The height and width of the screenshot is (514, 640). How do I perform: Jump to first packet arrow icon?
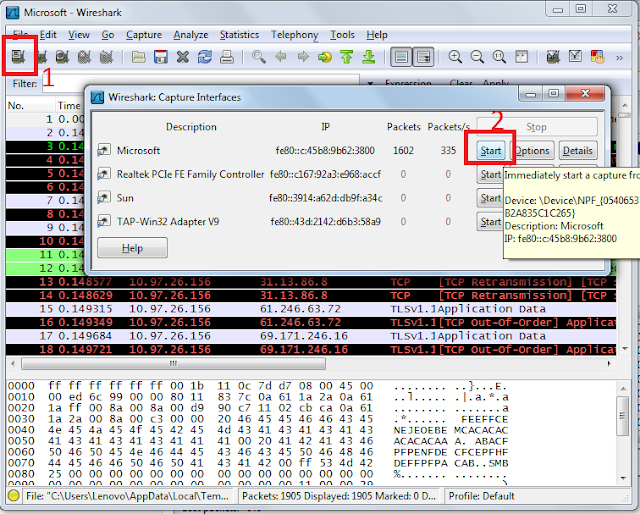[347, 57]
